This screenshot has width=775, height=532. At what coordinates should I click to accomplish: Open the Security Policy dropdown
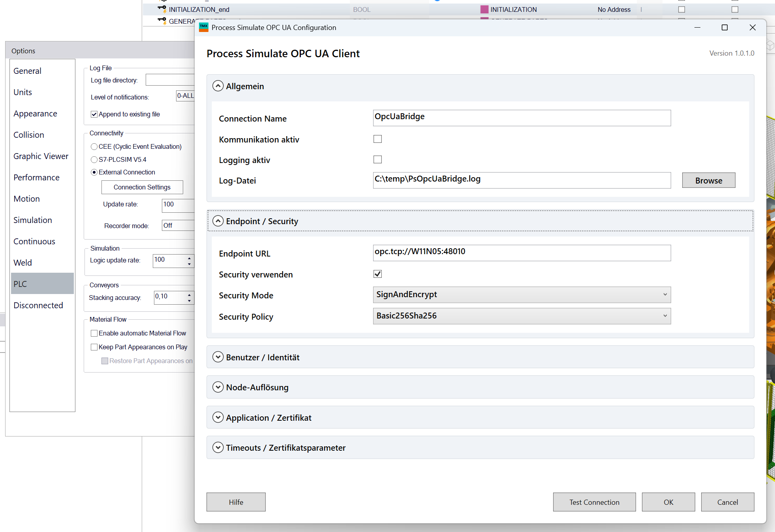[522, 316]
